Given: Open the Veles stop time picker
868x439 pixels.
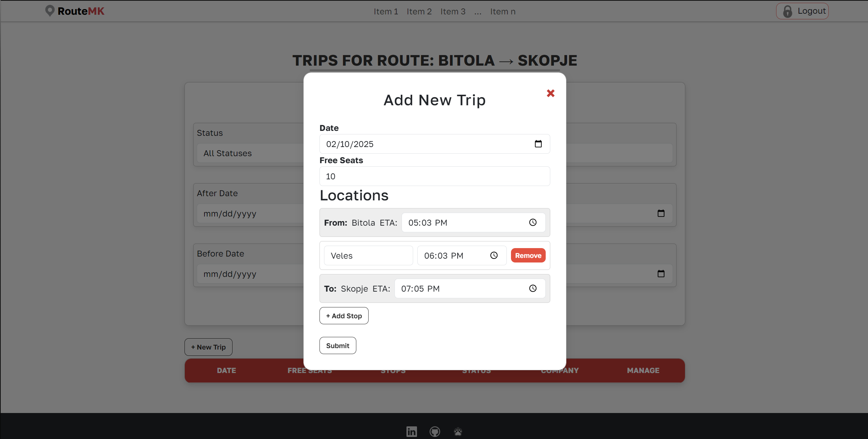Looking at the screenshot, I should [494, 255].
